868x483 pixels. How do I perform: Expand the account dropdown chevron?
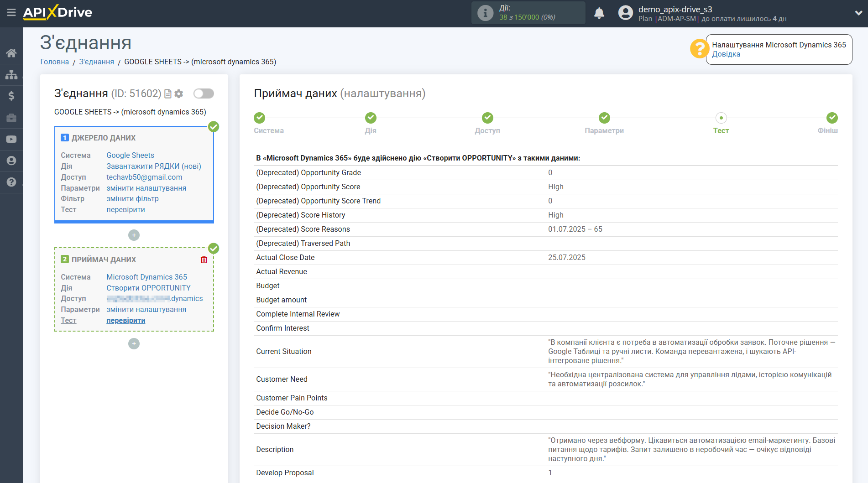858,13
